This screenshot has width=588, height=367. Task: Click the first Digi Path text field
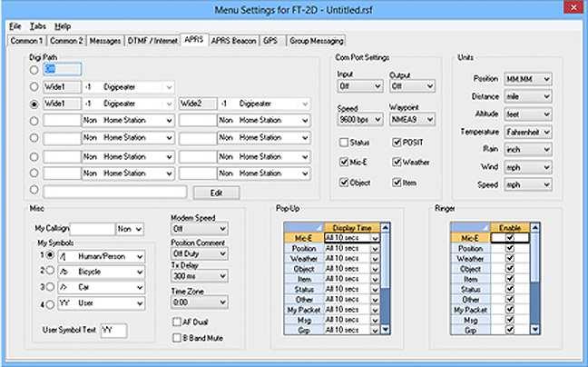(x=63, y=69)
